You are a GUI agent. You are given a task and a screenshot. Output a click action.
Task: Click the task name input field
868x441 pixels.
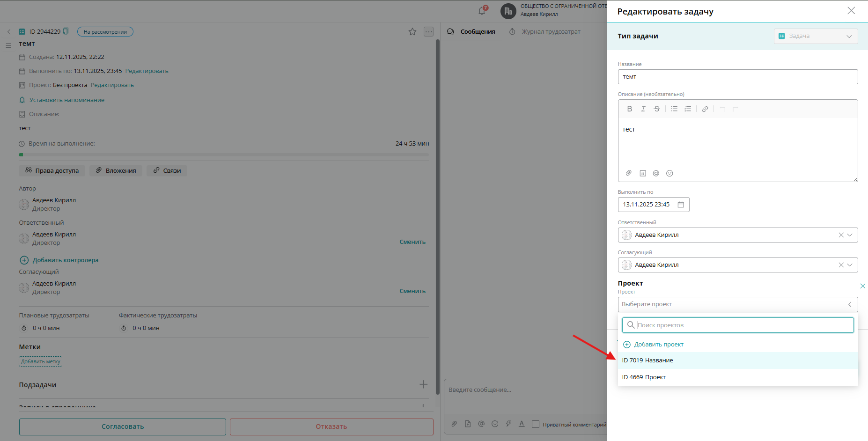click(738, 77)
